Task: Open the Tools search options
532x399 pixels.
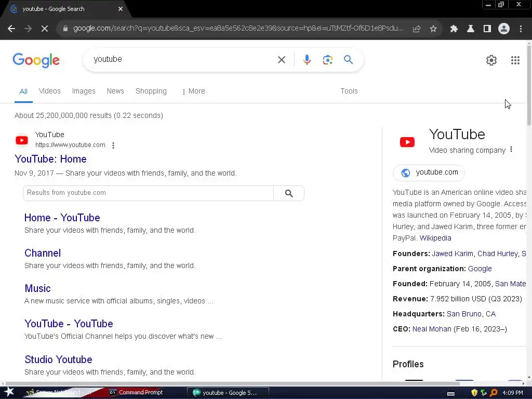Action: (349, 91)
